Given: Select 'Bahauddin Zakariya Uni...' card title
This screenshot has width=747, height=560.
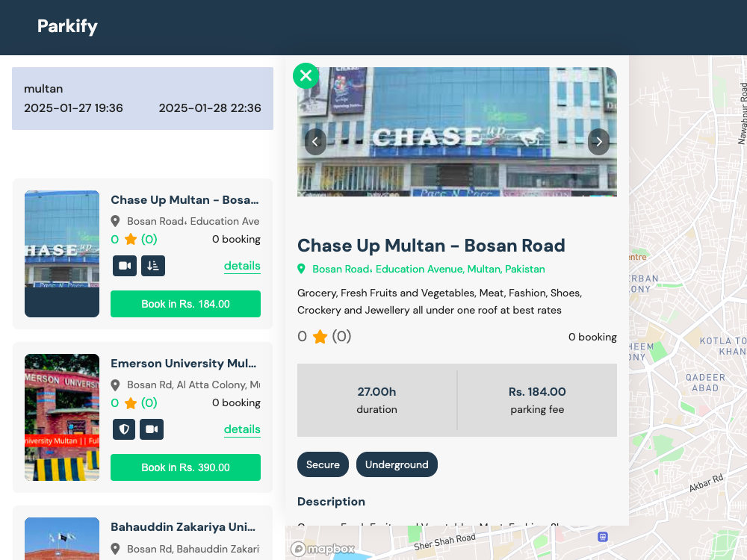Looking at the screenshot, I should 183,527.
